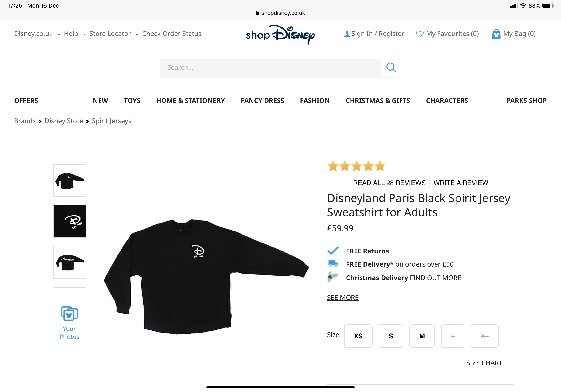Open the CHARACTERS menu
Viewport: 561px width, 392px height.
[x=447, y=101]
